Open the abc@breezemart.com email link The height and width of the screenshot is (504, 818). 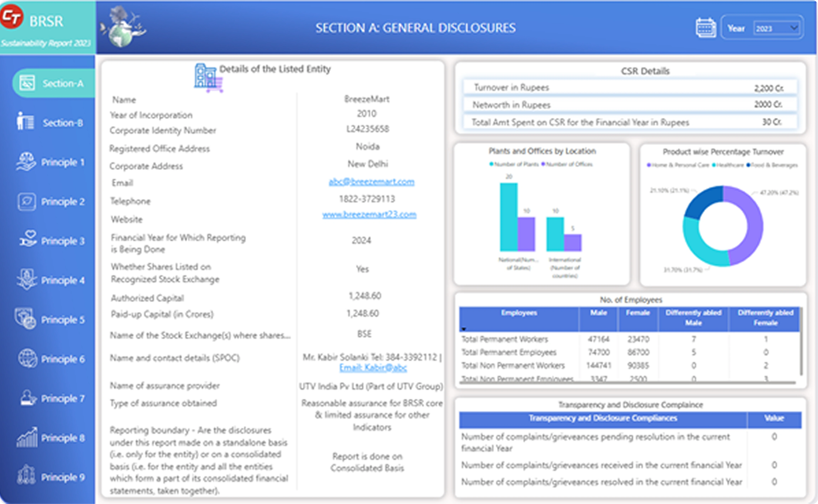371,182
